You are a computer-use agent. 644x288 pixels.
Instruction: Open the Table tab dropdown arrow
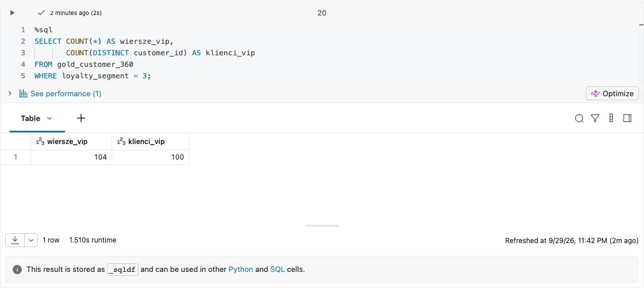pos(49,118)
